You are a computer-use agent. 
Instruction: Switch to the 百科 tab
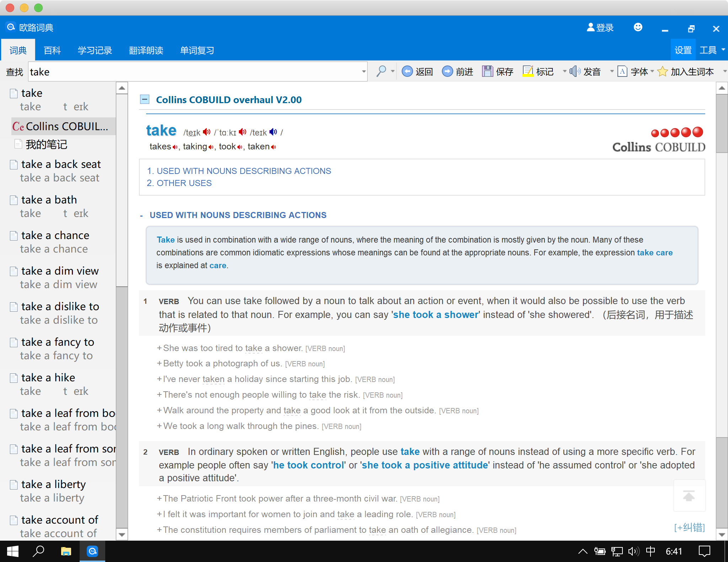coord(52,50)
